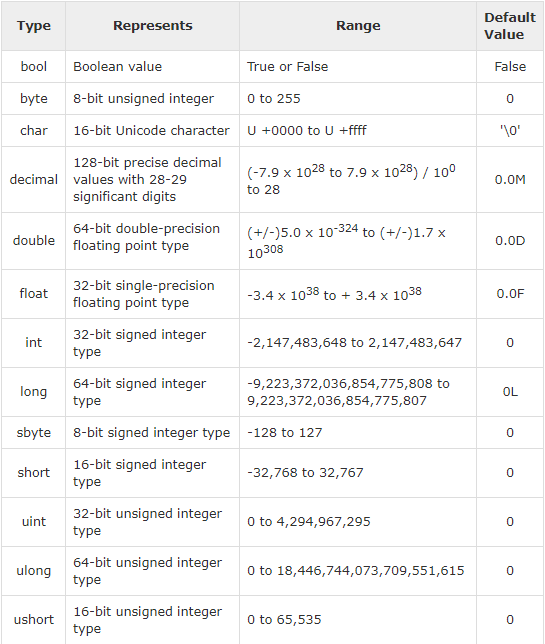
Task: Select the long type cell
Action: pos(33,392)
